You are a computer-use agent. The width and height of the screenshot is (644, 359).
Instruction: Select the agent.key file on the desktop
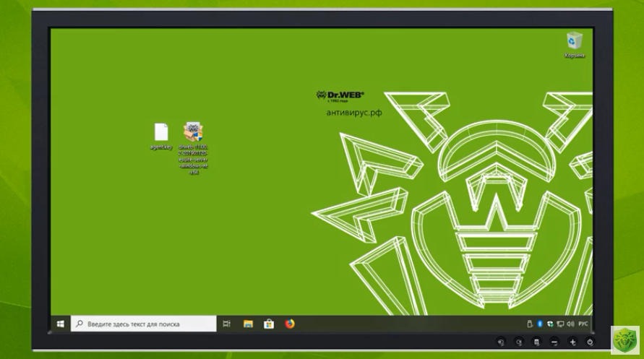point(161,137)
